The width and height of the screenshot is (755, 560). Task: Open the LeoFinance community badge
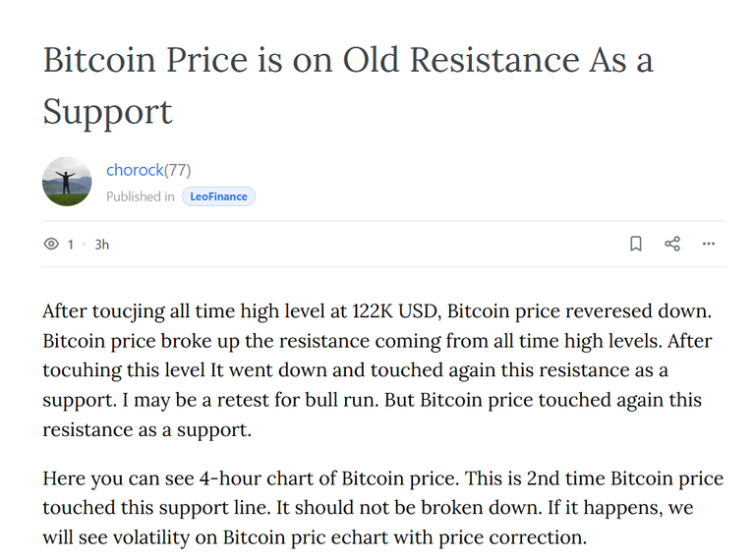(218, 196)
